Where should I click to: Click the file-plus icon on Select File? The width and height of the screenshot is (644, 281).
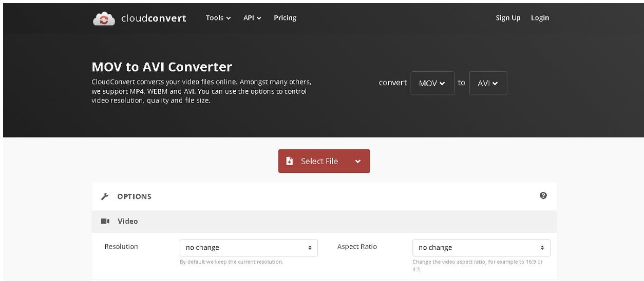pos(290,161)
